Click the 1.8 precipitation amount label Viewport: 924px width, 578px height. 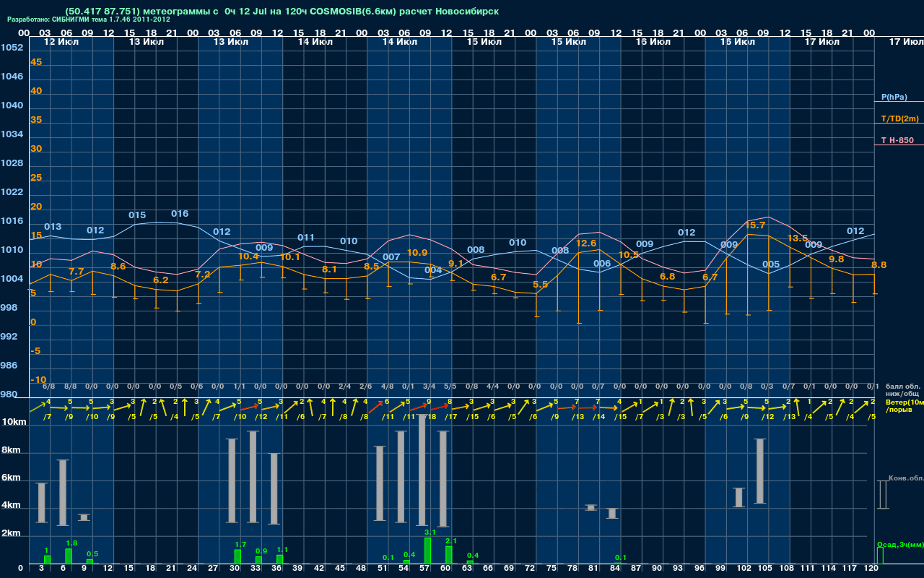point(71,543)
